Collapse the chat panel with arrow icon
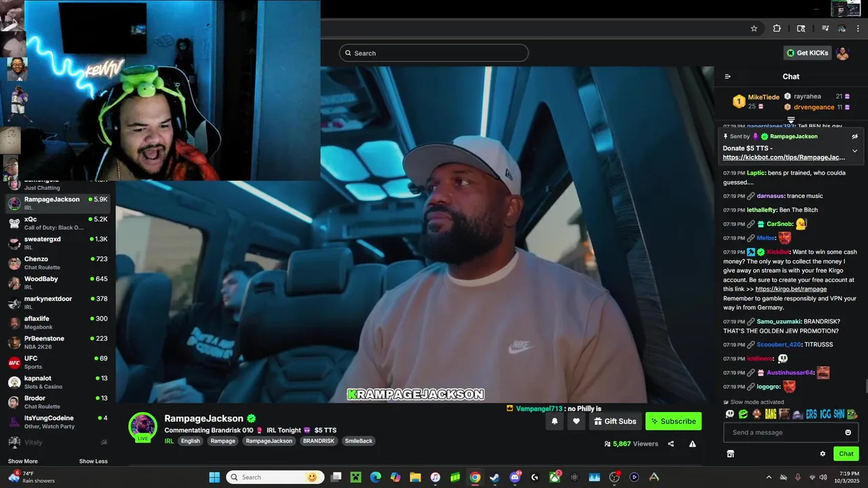The height and width of the screenshot is (488, 868). click(728, 77)
